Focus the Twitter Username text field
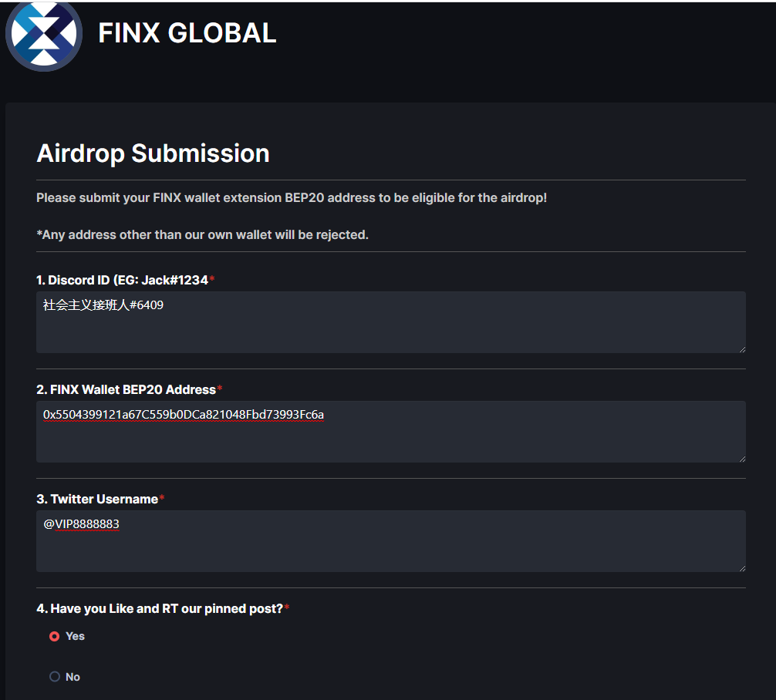776x700 pixels. click(390, 541)
